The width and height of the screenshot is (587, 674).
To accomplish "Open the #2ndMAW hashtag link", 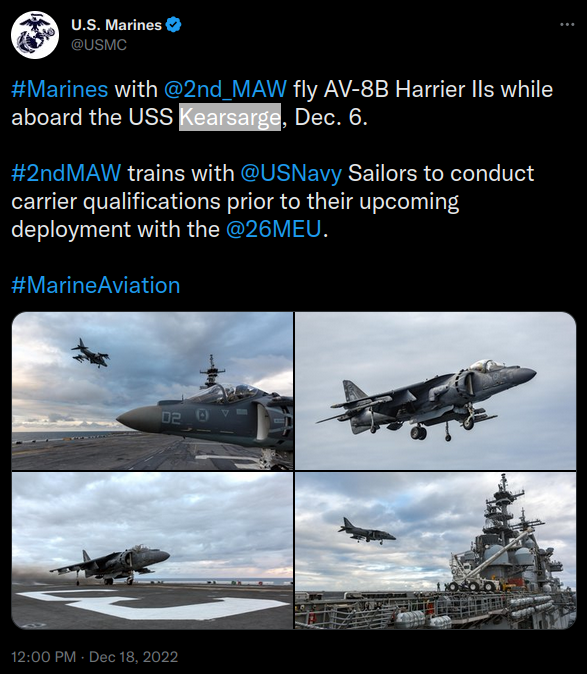I will point(66,173).
